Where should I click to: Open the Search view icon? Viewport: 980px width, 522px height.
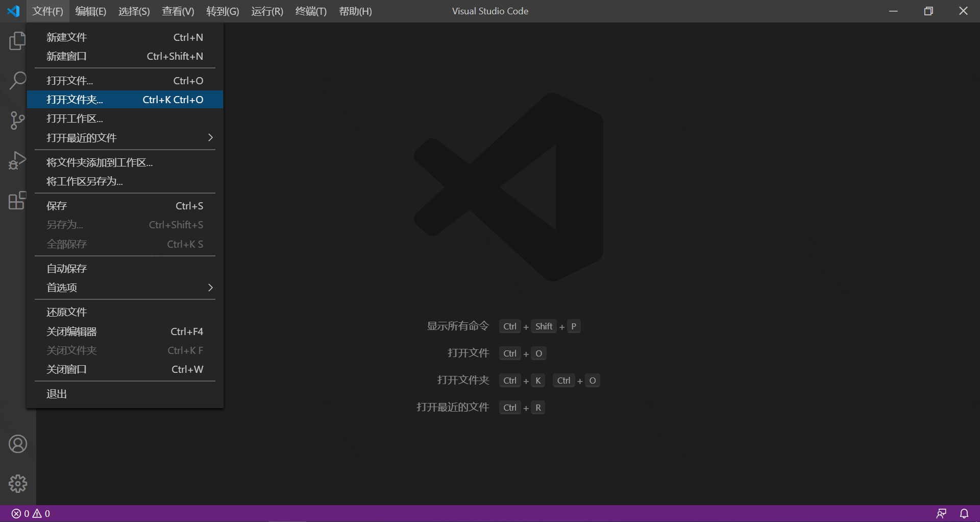click(17, 81)
